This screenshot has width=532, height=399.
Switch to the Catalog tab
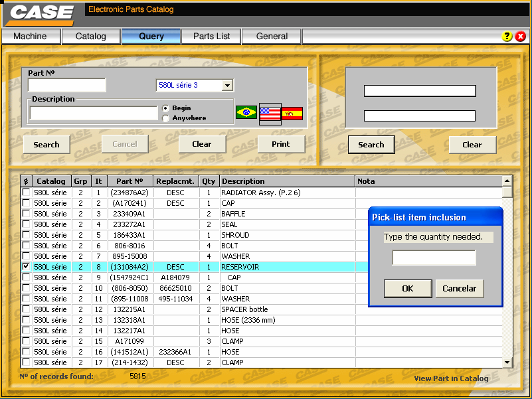click(x=91, y=37)
